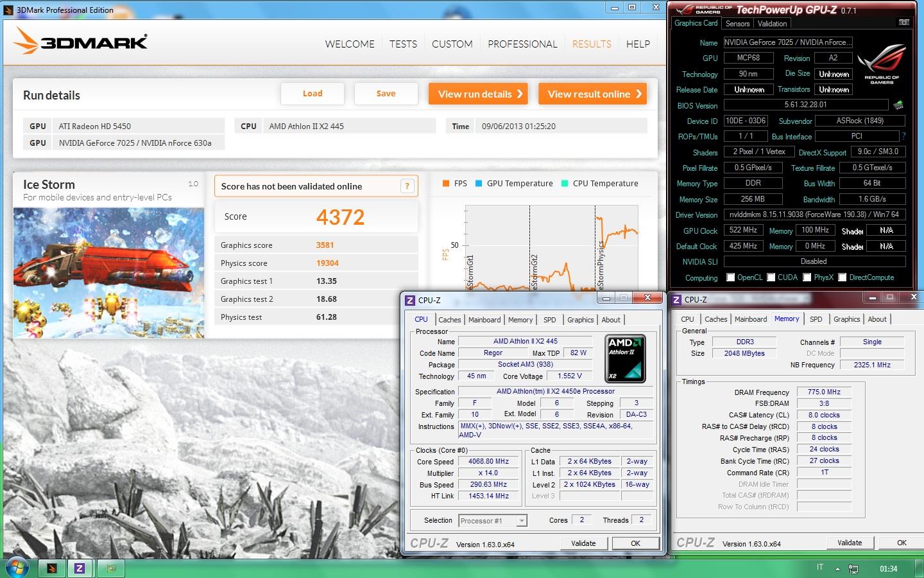The width and height of the screenshot is (924, 578).
Task: Click the question mark beside validation notice
Action: point(407,186)
